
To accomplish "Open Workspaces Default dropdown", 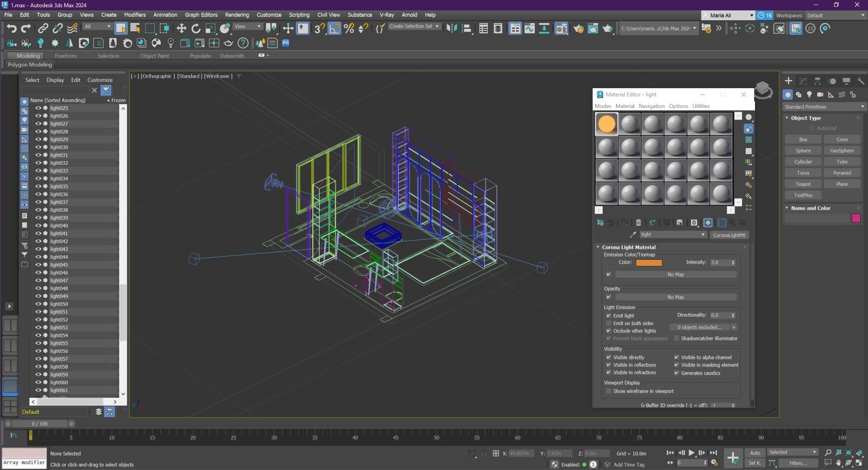I will [835, 15].
